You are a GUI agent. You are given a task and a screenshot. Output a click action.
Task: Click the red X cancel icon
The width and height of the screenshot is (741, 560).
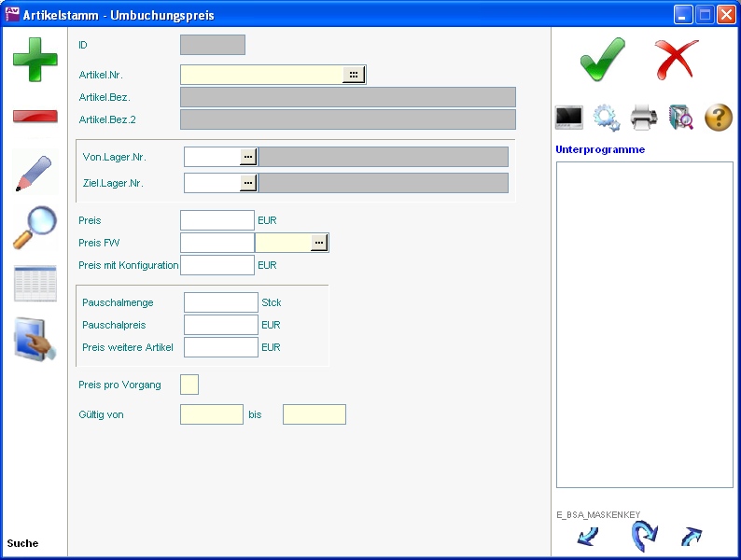(677, 60)
